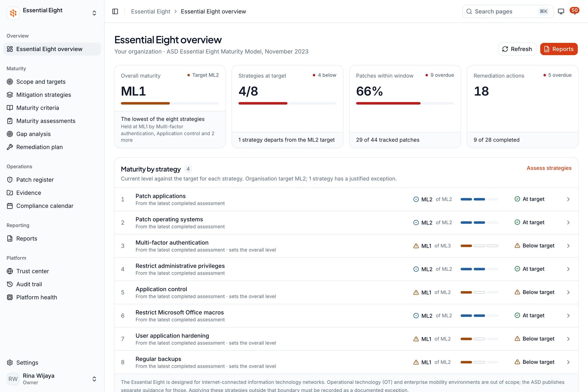Image resolution: width=588 pixels, height=392 pixels.
Task: Open the Strategies at target card
Action: [287, 107]
